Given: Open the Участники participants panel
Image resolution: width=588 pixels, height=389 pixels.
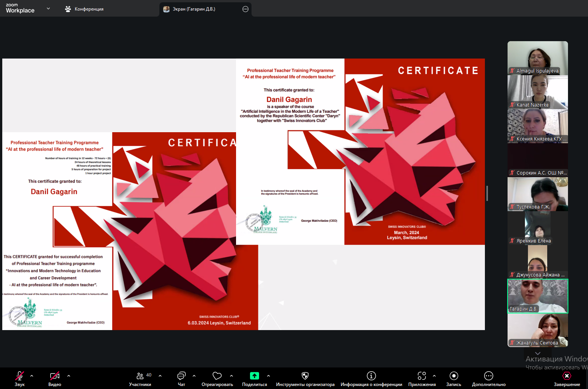Looking at the screenshot, I should click(x=140, y=376).
